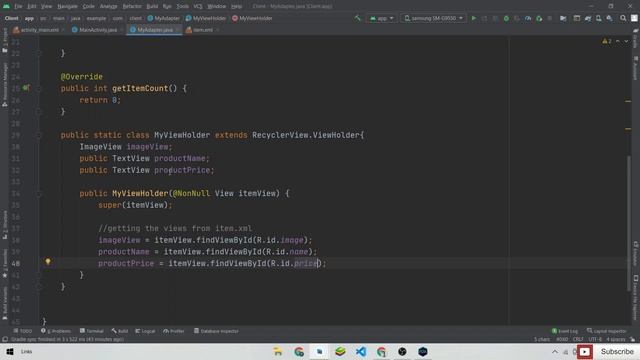The image size is (640, 360).
Task: Open the Tools menu
Action: point(182,6)
